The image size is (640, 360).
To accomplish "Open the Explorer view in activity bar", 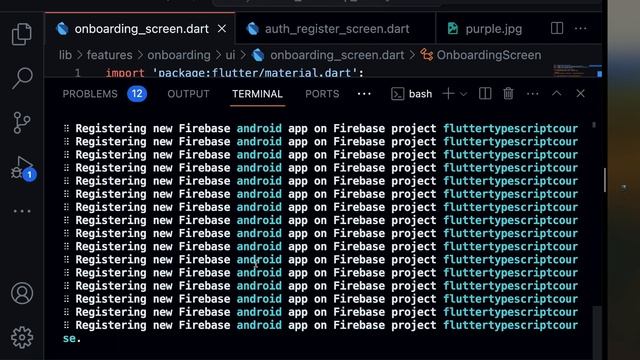I will tap(22, 34).
